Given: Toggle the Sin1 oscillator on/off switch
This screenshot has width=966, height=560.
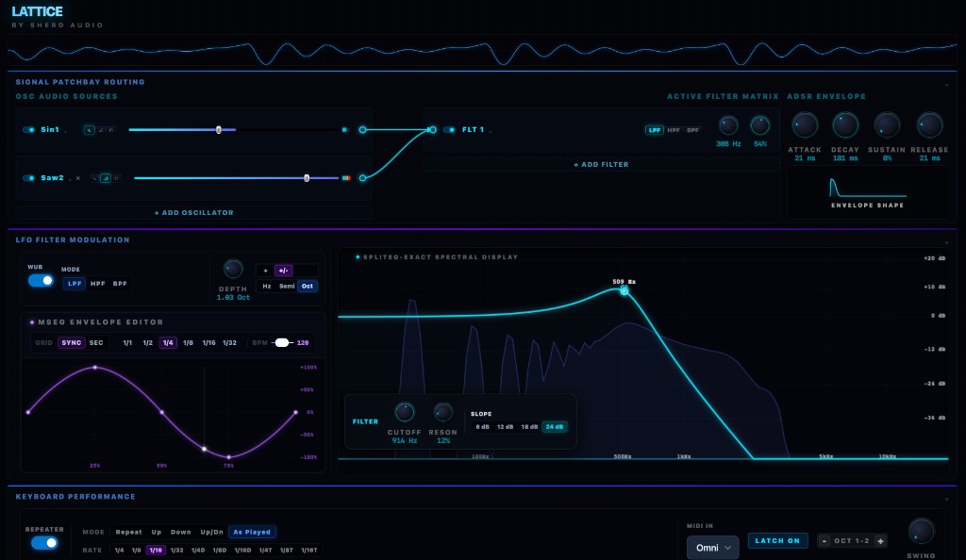Looking at the screenshot, I should click(29, 130).
